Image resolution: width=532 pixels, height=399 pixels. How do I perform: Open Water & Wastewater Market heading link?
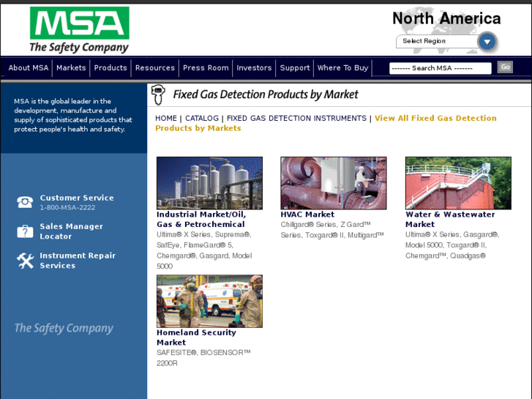click(x=450, y=220)
